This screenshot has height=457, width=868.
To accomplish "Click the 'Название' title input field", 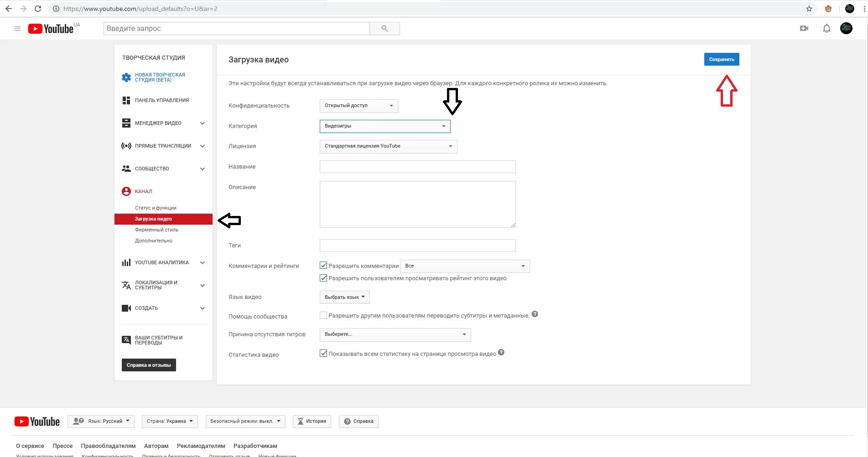I will 418,167.
